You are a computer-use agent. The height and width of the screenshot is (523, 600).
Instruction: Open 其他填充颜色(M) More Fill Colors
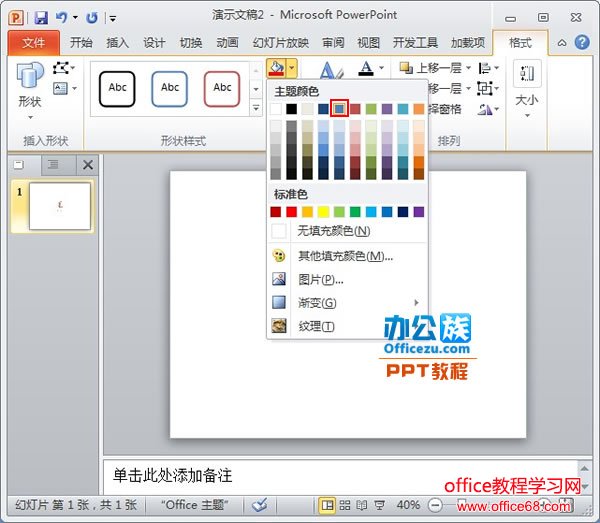[x=347, y=256]
